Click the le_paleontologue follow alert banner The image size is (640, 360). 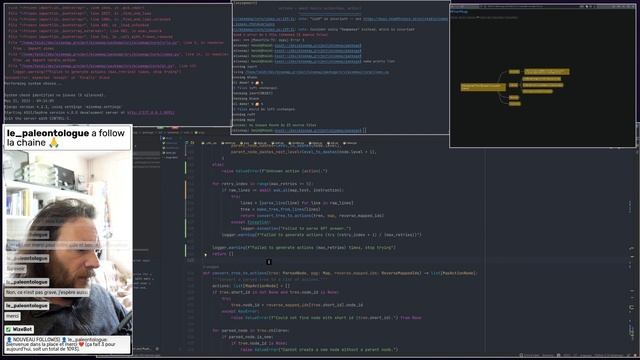point(67,138)
